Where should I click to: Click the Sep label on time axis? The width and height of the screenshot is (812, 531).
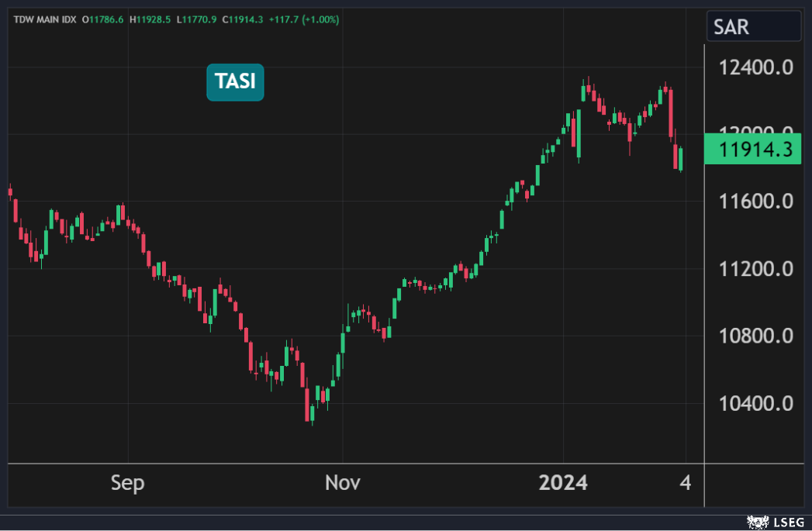[x=127, y=483]
